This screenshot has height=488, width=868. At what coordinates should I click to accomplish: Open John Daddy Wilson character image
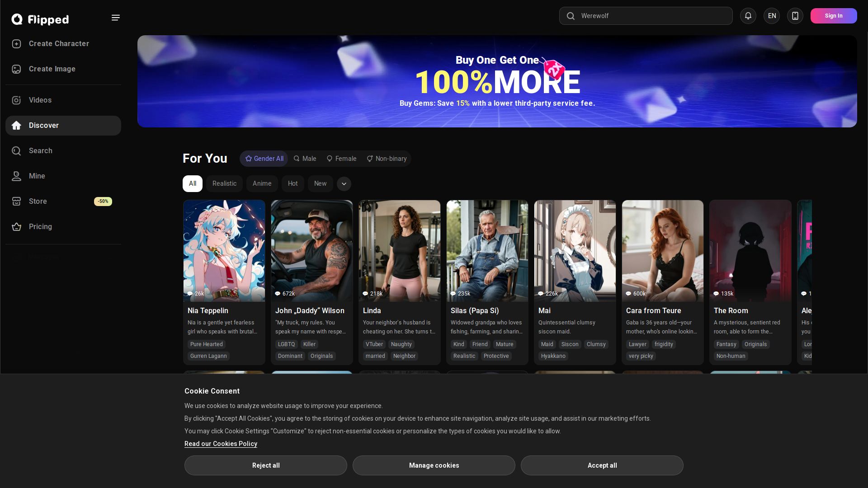pyautogui.click(x=312, y=251)
